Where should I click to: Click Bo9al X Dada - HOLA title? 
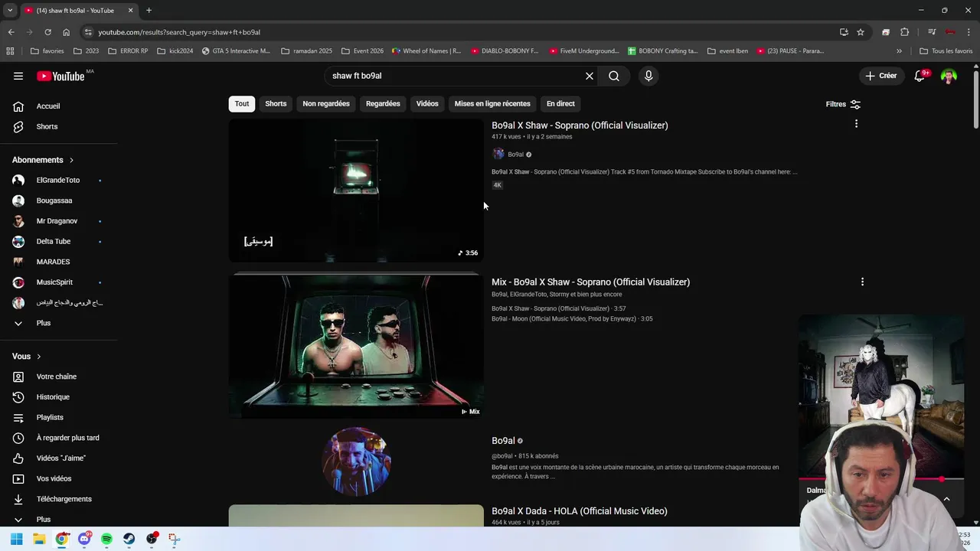tap(580, 511)
